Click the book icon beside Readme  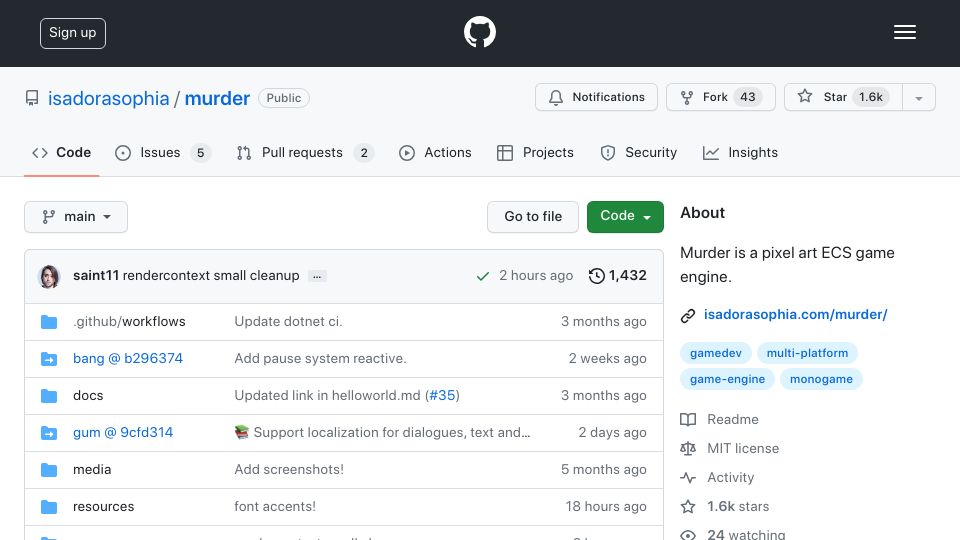coord(688,419)
